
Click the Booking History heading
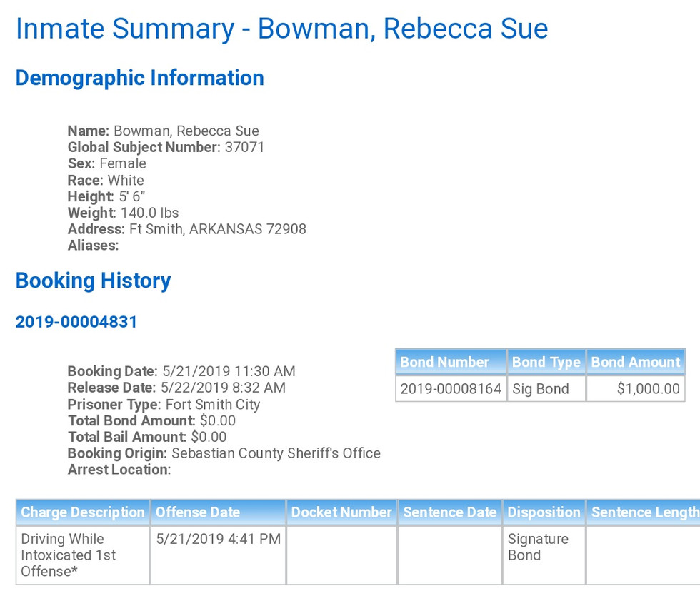[x=94, y=281]
